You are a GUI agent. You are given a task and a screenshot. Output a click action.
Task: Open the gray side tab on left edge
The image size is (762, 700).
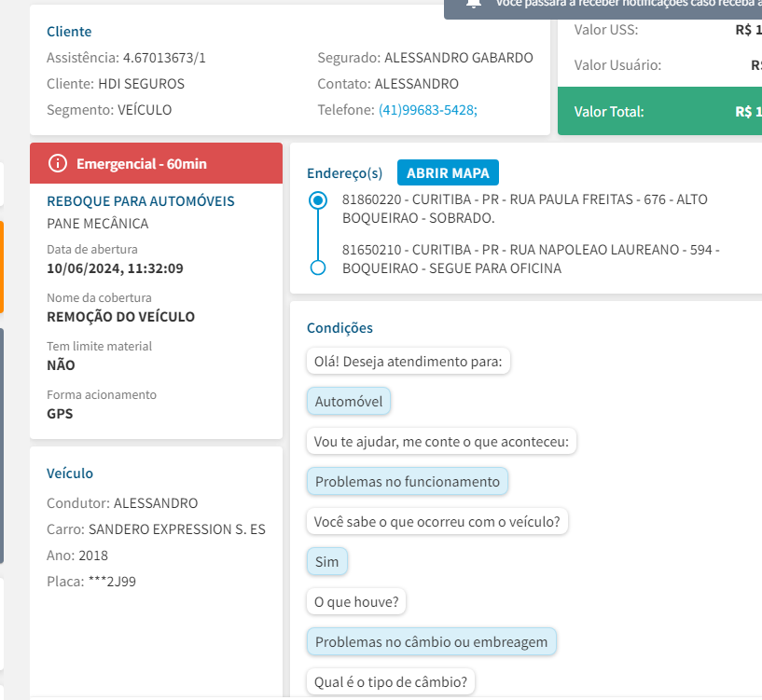pos(2,446)
